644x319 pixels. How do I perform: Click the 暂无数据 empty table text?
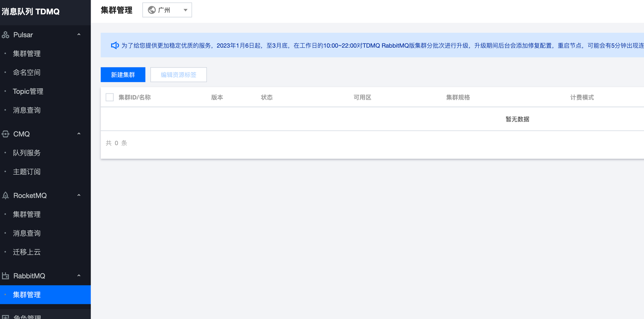[517, 119]
